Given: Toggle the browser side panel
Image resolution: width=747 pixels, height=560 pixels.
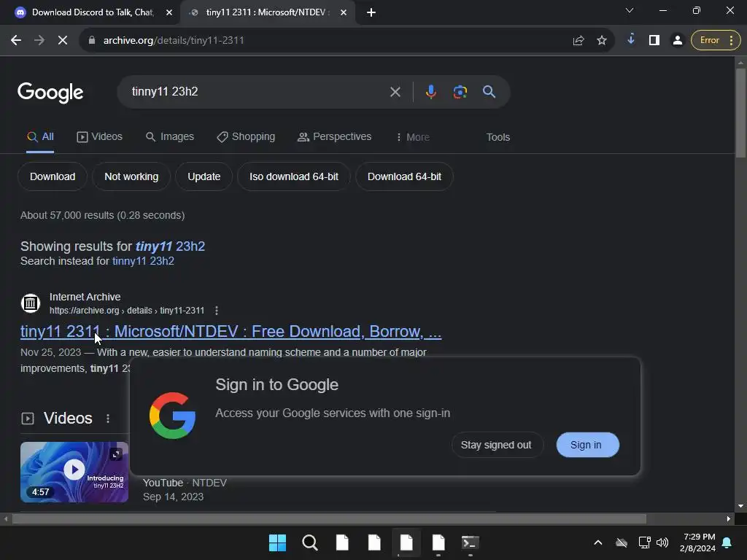Looking at the screenshot, I should (x=654, y=41).
